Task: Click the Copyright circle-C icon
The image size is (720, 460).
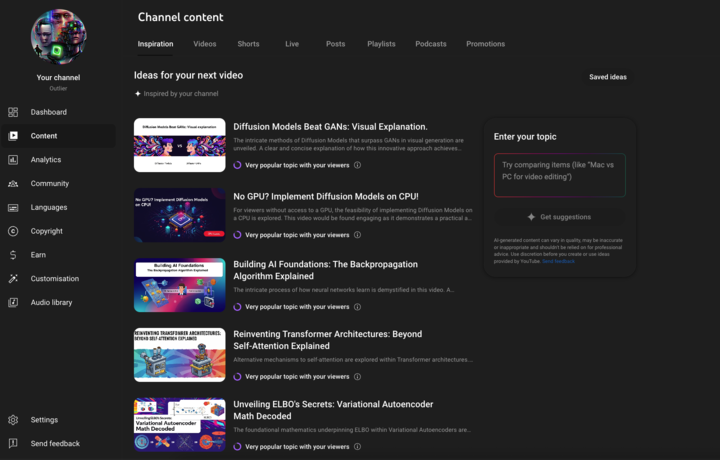Action: [x=13, y=231]
